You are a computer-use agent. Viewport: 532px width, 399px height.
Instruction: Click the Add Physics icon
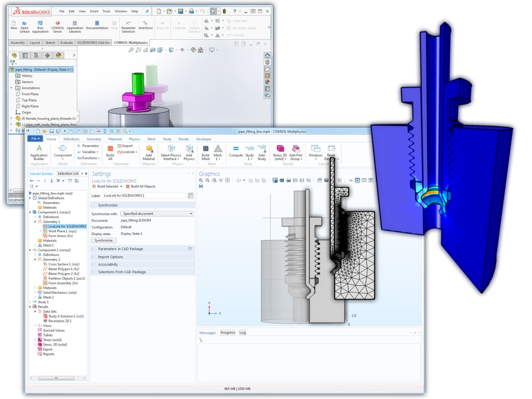pos(189,149)
